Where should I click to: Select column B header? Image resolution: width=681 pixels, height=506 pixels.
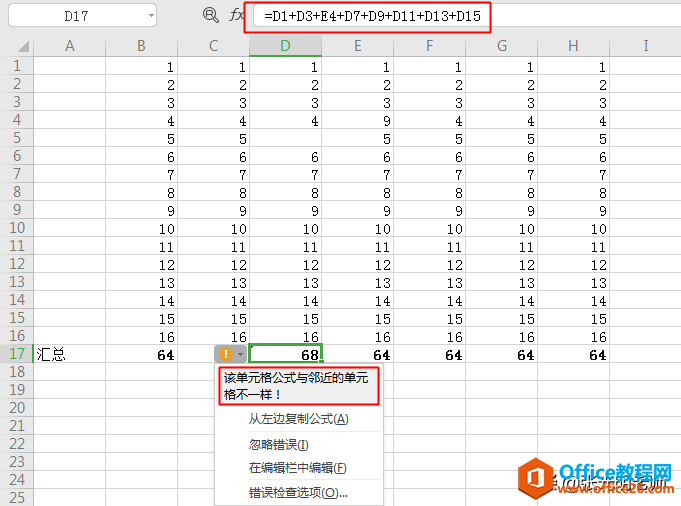(141, 46)
